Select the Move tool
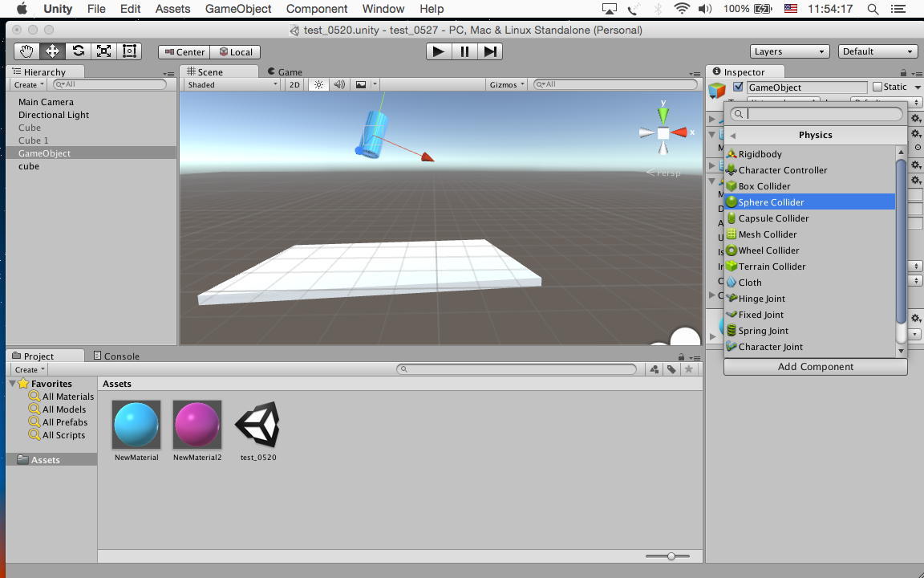Image resolution: width=924 pixels, height=578 pixels. tap(52, 51)
